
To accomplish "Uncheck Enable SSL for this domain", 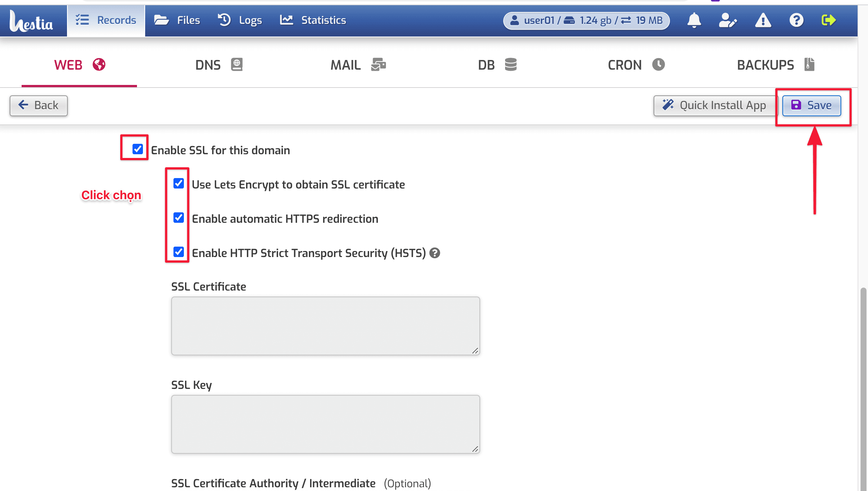I will tap(137, 149).
